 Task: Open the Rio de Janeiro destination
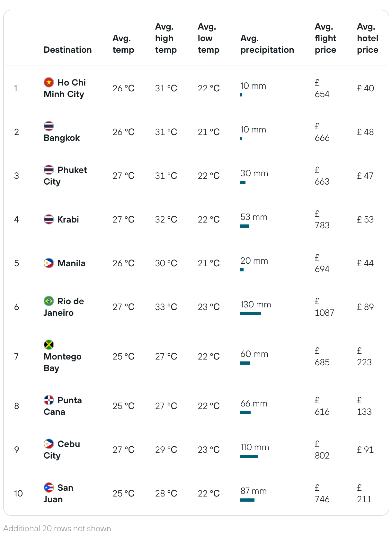64,307
